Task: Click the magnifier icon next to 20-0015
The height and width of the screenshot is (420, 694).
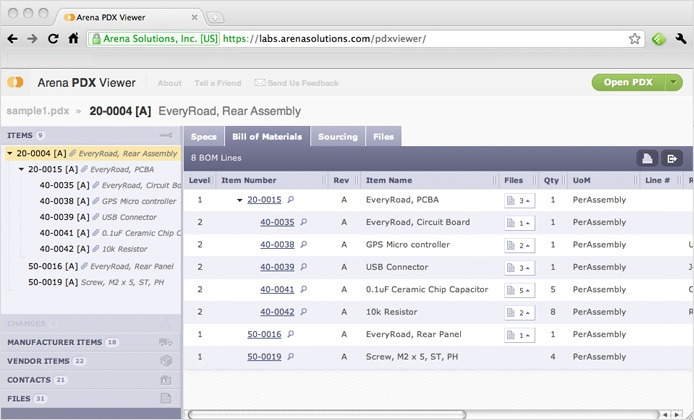Action: point(290,200)
